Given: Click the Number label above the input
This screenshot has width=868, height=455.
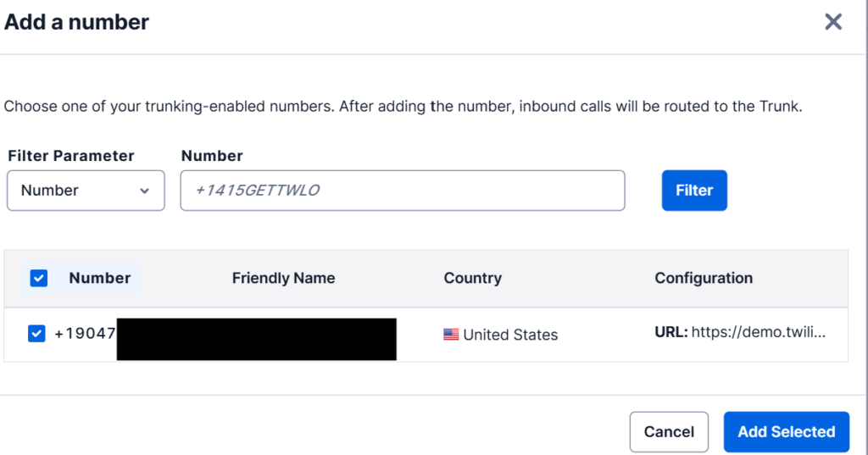Looking at the screenshot, I should [x=212, y=156].
